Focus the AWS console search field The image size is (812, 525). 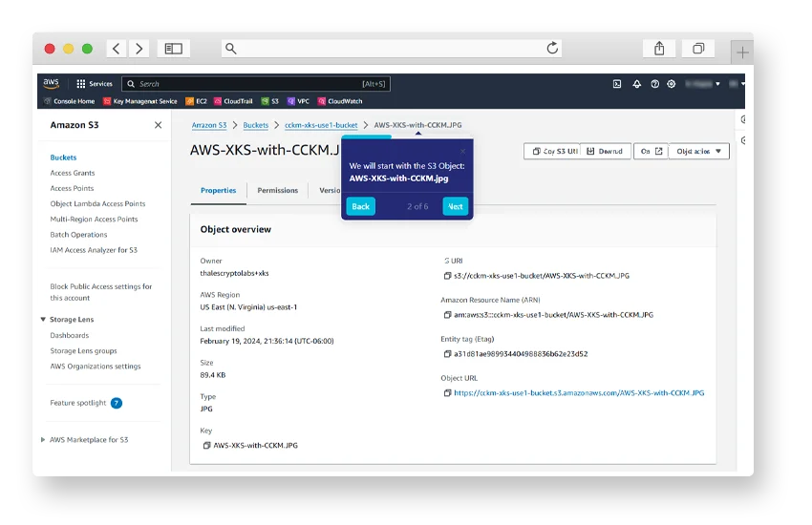click(256, 84)
